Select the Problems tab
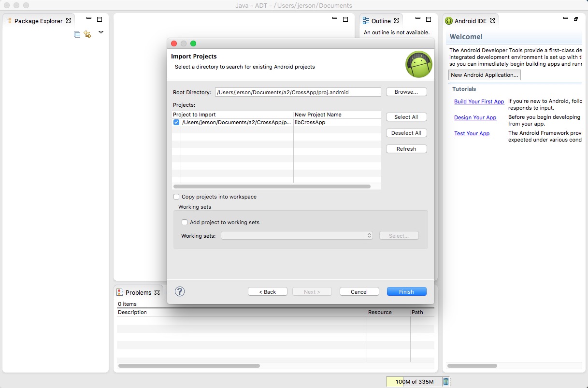The image size is (588, 388). click(138, 292)
